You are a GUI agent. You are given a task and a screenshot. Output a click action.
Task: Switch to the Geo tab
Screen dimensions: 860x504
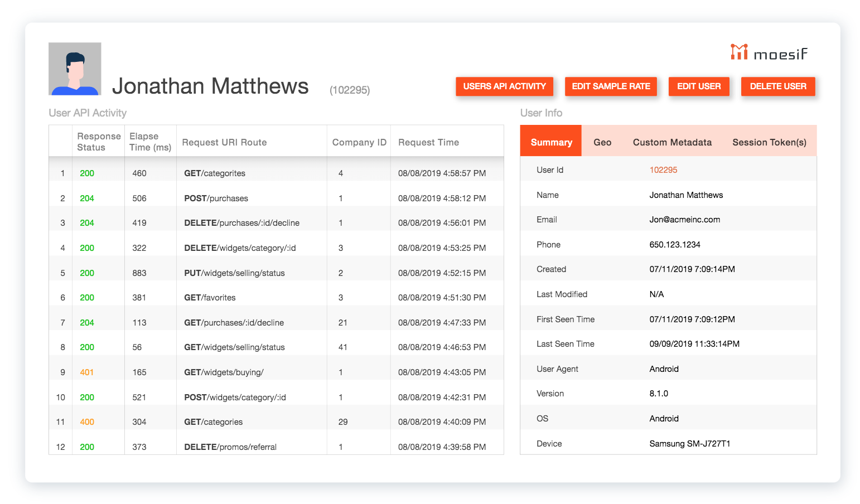602,142
